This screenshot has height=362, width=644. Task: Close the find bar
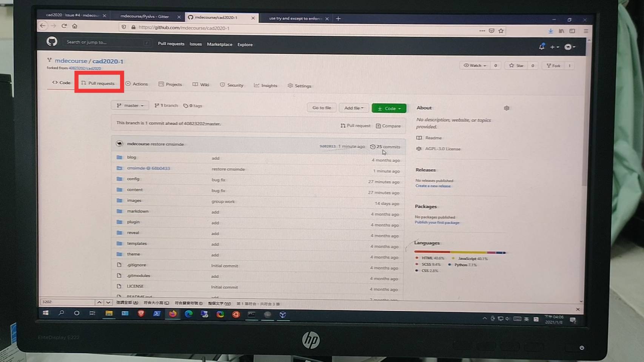(x=578, y=309)
